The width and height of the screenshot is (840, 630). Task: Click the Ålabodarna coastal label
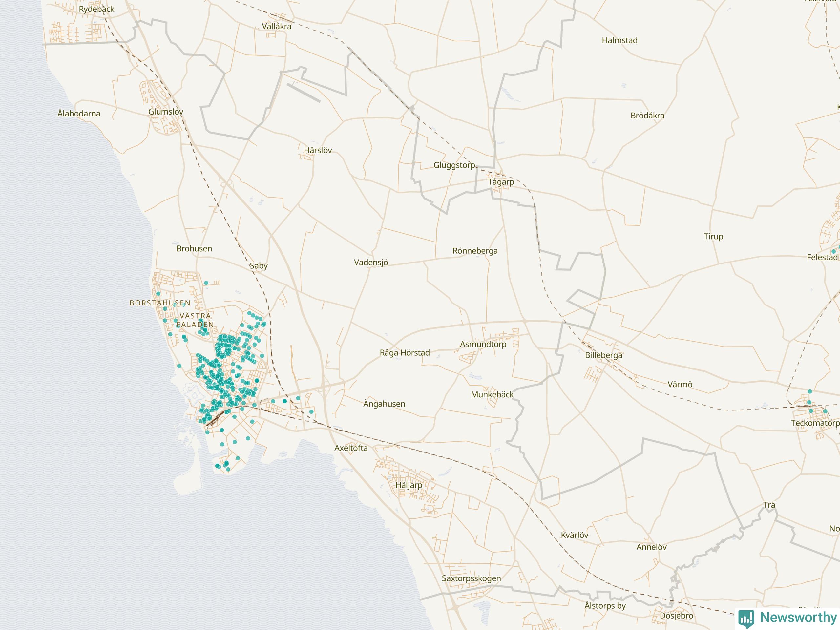coord(79,114)
